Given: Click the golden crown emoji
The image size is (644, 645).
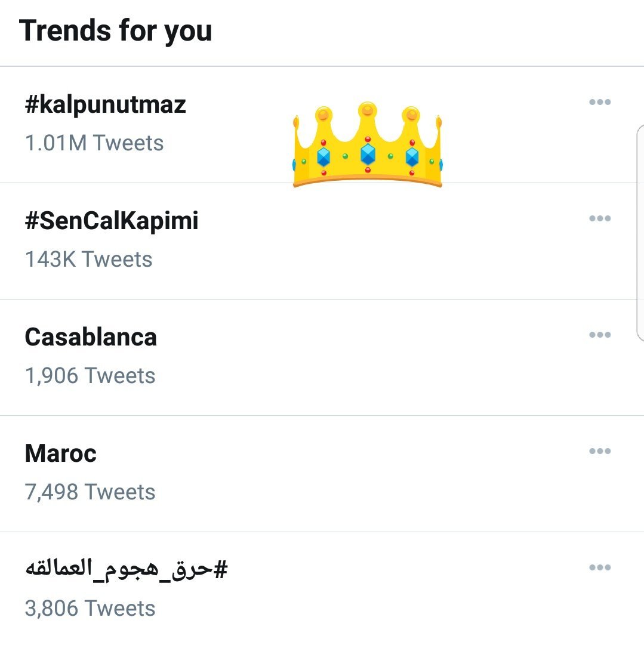Looking at the screenshot, I should (368, 145).
